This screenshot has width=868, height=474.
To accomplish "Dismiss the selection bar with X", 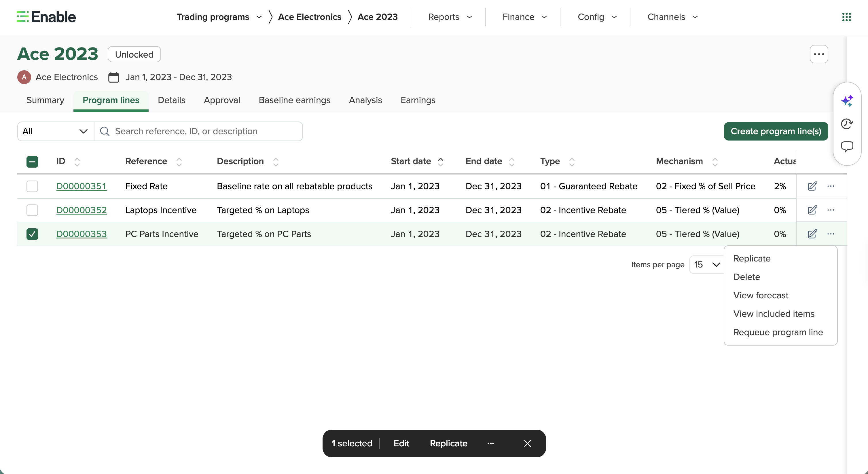I will (527, 443).
